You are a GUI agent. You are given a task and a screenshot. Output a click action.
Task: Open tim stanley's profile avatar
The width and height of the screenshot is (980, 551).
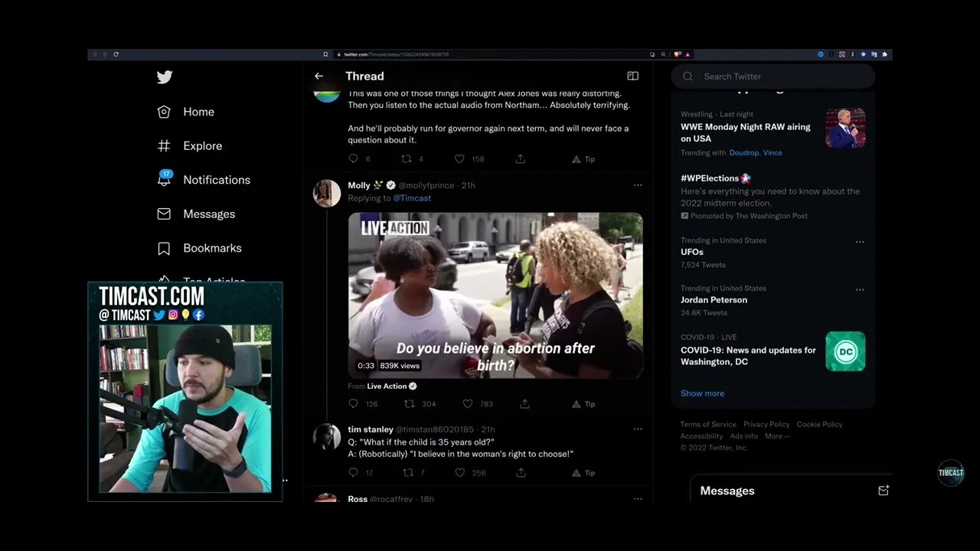coord(327,437)
